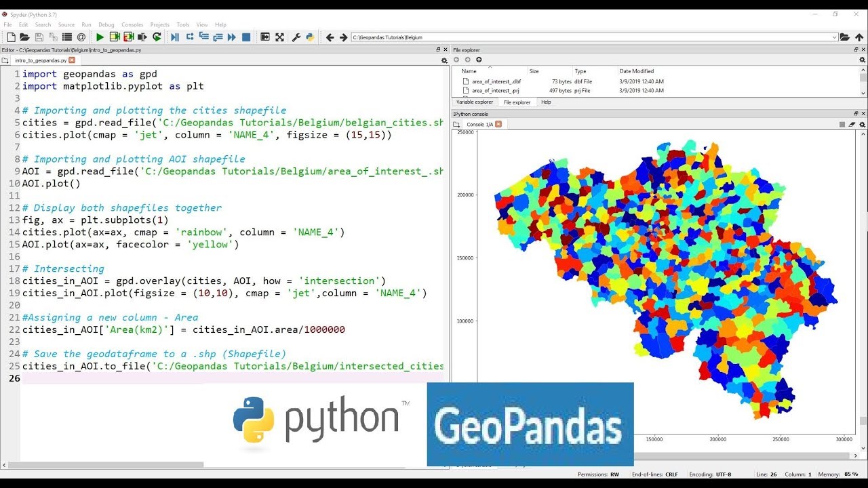Stop current command in IPython console
Screen dimensions: 868x488
(842, 125)
